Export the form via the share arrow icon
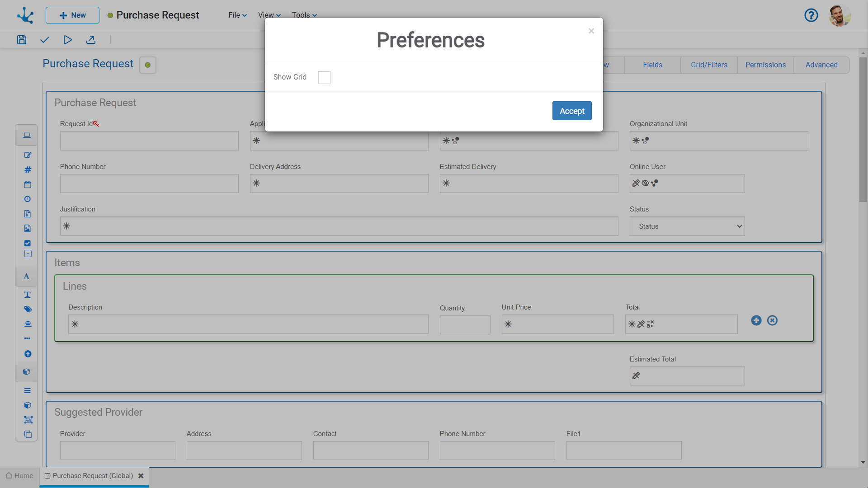 click(91, 40)
